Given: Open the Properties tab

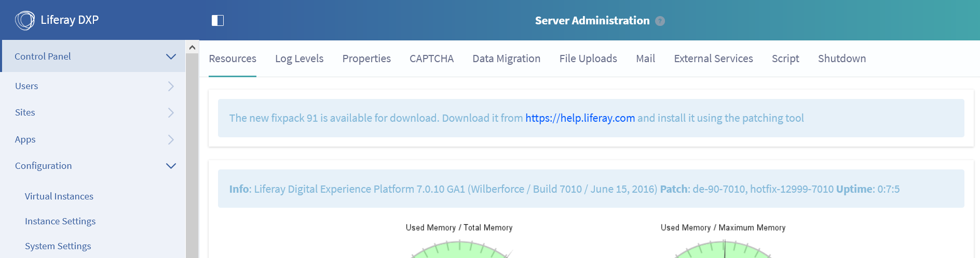Looking at the screenshot, I should pyautogui.click(x=366, y=59).
